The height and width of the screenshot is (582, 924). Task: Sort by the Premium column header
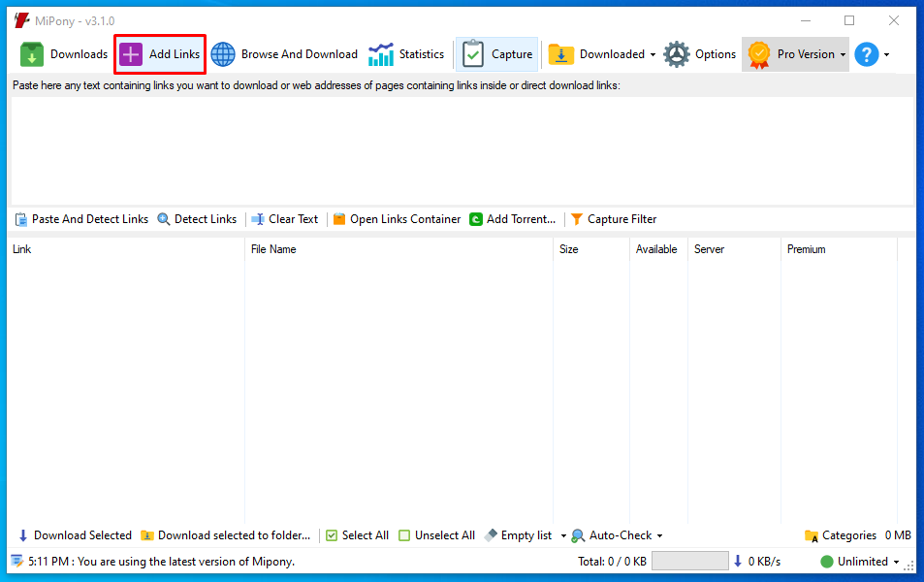pos(839,249)
